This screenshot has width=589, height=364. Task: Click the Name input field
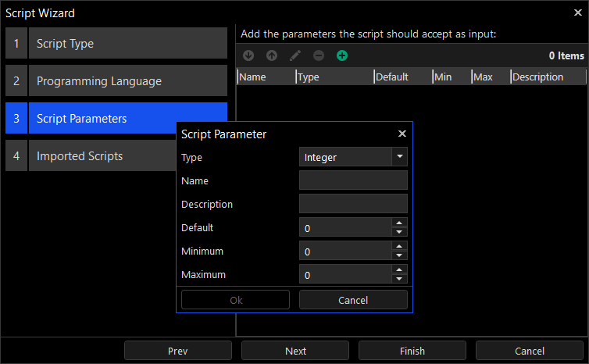coord(353,180)
